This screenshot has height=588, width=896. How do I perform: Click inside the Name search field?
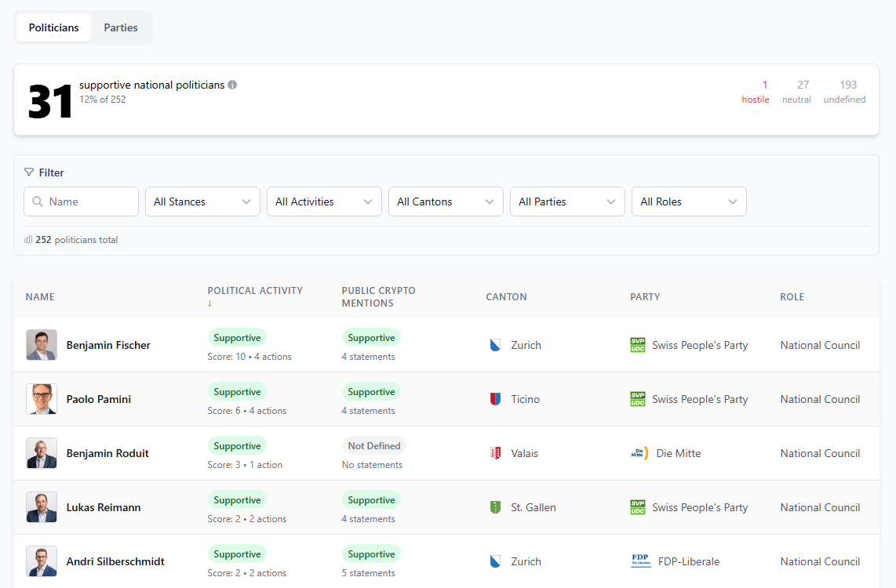(89, 201)
